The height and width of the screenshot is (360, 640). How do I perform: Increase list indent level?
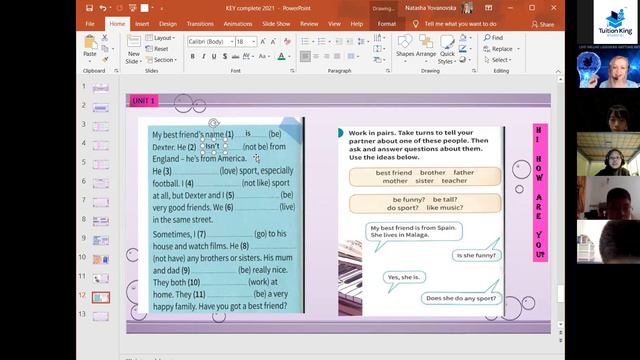point(349,42)
